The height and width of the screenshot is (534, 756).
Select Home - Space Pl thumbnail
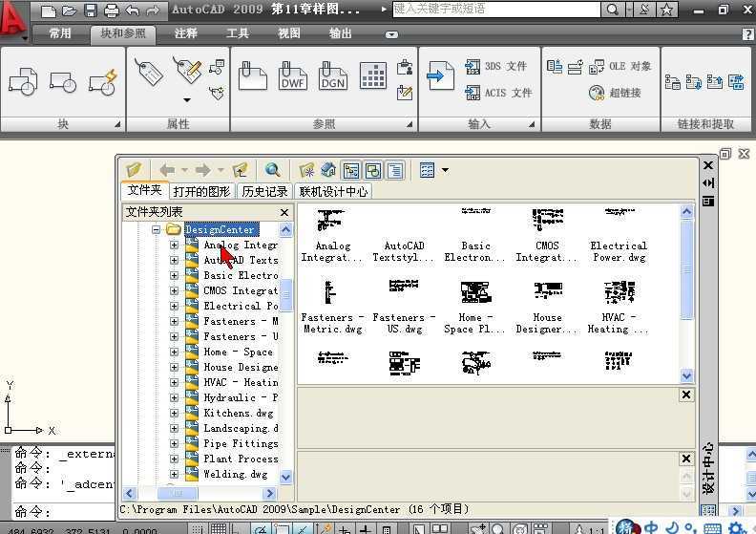pyautogui.click(x=474, y=308)
